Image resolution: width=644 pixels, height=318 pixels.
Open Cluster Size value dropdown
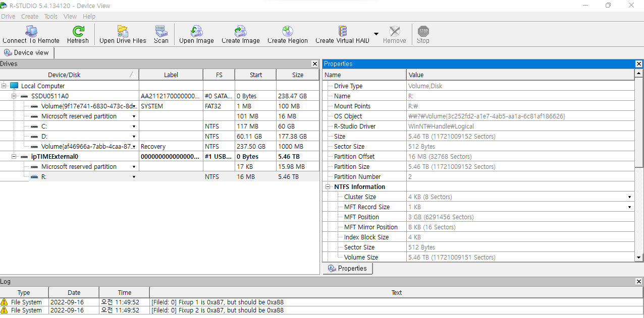[x=630, y=197]
